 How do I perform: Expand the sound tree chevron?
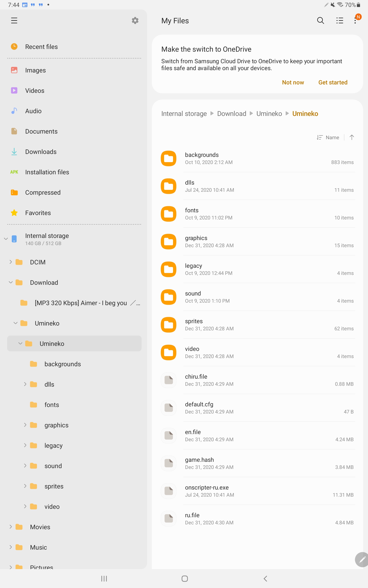coord(25,466)
